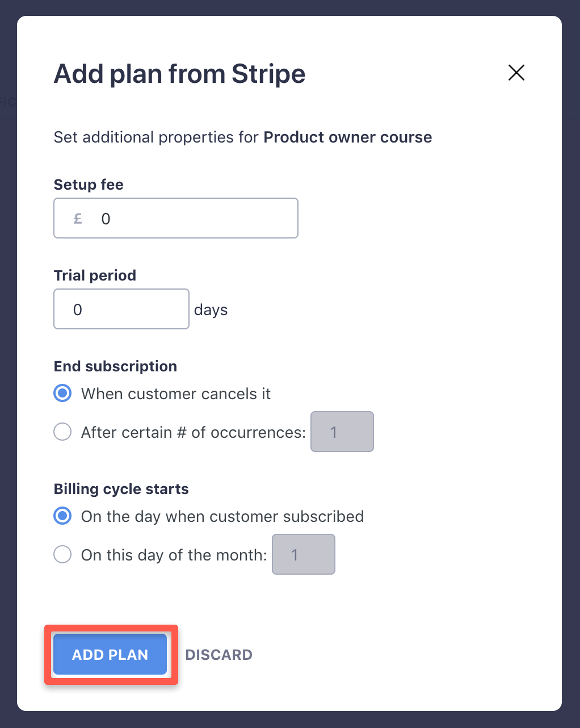
Task: Click the End subscription section heading
Action: 115,366
